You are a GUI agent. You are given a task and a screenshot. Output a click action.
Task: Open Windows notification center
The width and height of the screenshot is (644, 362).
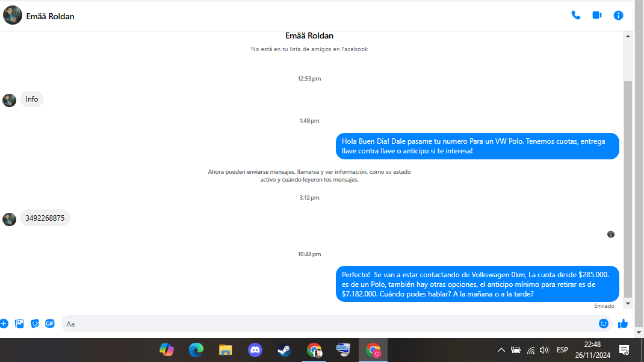coord(624,350)
